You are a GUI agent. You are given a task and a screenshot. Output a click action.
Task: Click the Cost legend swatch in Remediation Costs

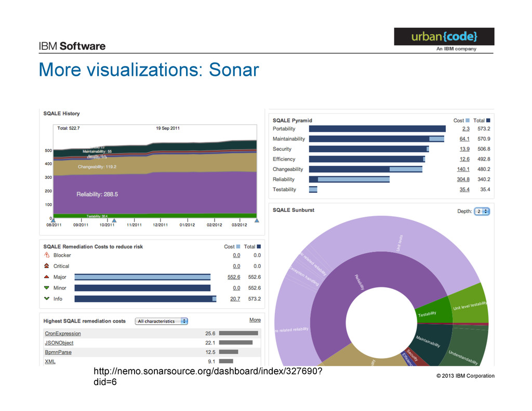[238, 246]
